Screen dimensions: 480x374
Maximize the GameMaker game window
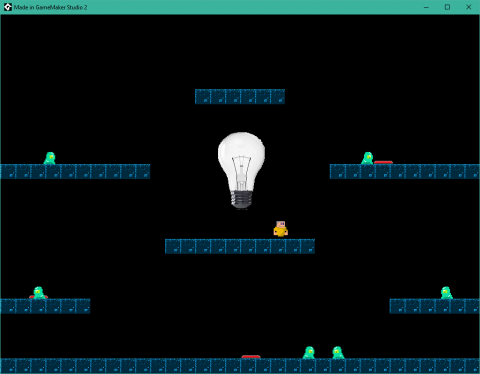pyautogui.click(x=447, y=7)
